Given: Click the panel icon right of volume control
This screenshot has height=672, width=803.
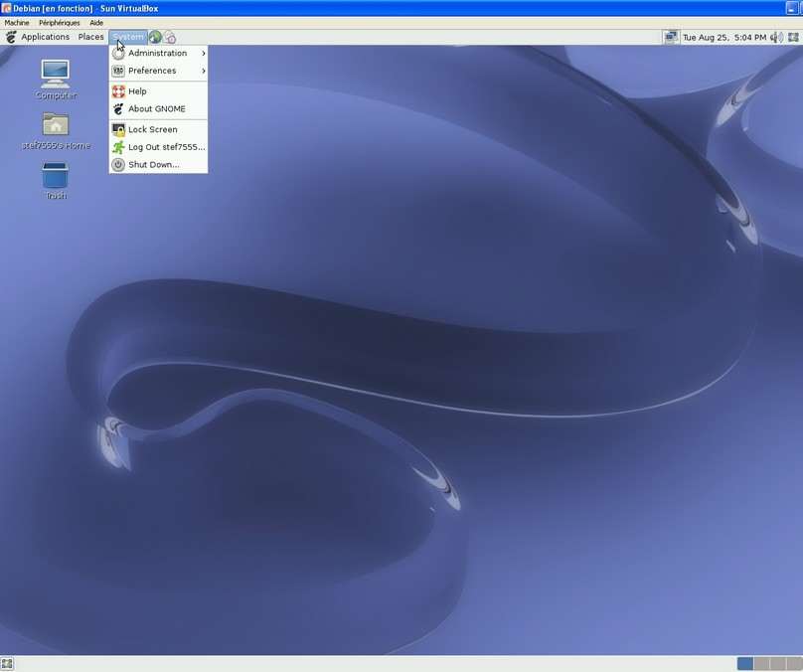Looking at the screenshot, I should click(x=793, y=37).
